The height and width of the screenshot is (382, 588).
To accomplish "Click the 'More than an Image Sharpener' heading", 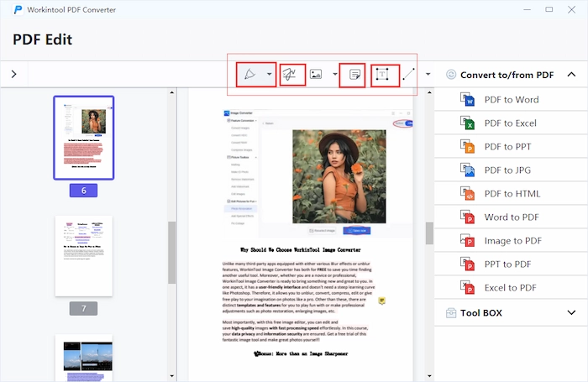I will click(x=301, y=353).
